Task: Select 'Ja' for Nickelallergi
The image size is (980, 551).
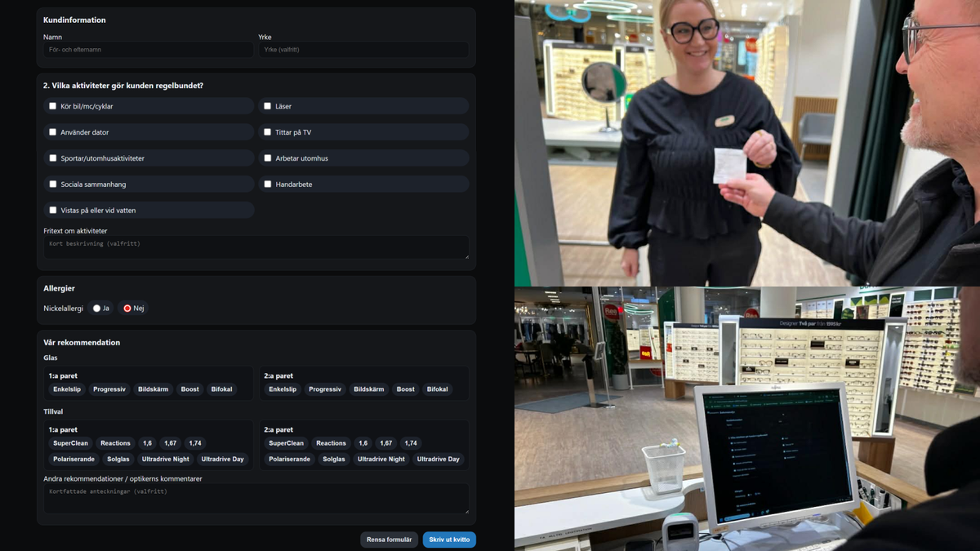Action: tap(96, 309)
